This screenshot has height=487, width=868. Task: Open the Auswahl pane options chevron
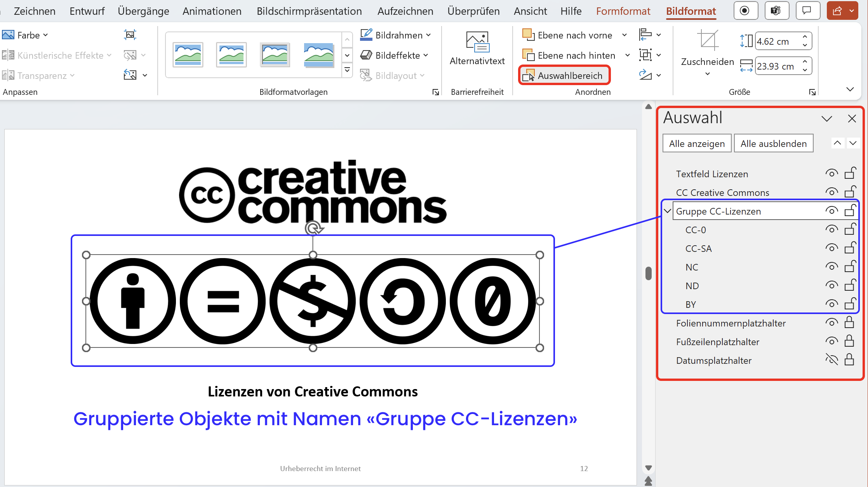coord(827,119)
